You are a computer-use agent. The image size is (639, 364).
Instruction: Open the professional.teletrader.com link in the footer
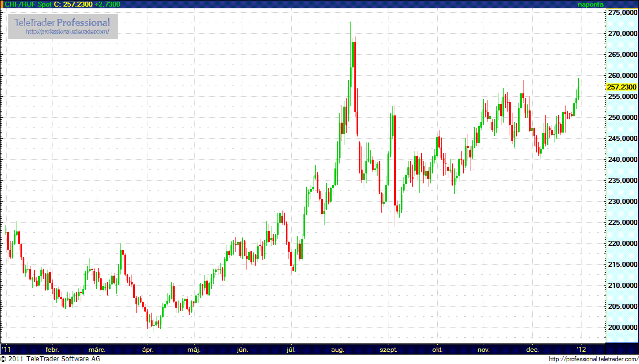click(593, 359)
